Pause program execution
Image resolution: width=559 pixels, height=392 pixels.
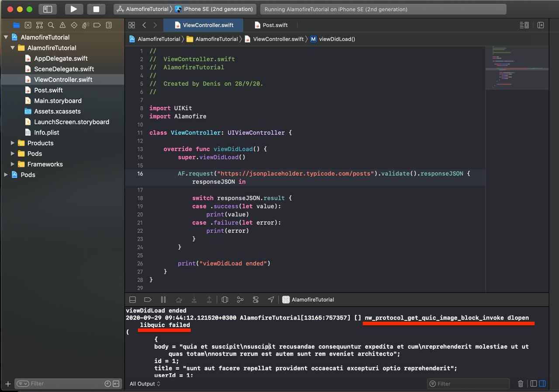pos(163,299)
